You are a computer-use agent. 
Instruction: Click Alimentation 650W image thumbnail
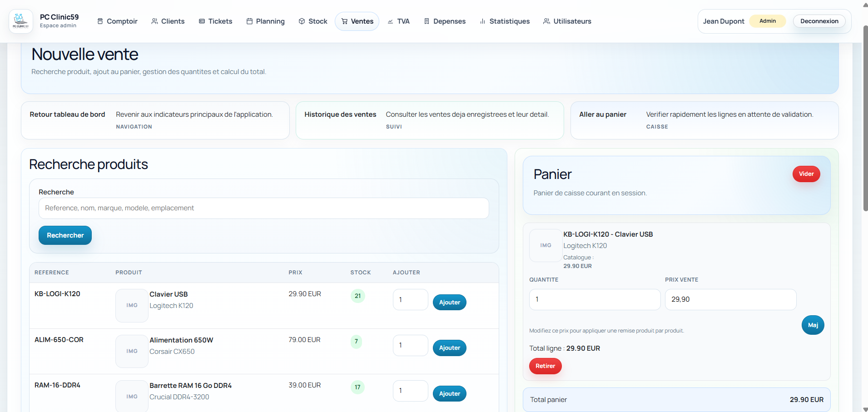132,351
